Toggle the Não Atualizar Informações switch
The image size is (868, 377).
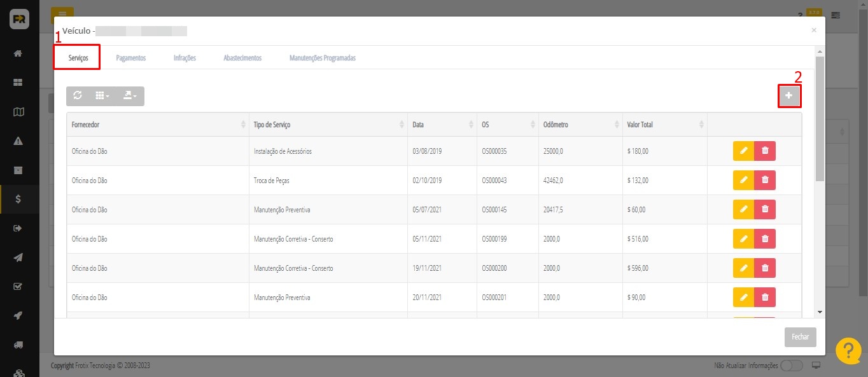[x=791, y=366]
